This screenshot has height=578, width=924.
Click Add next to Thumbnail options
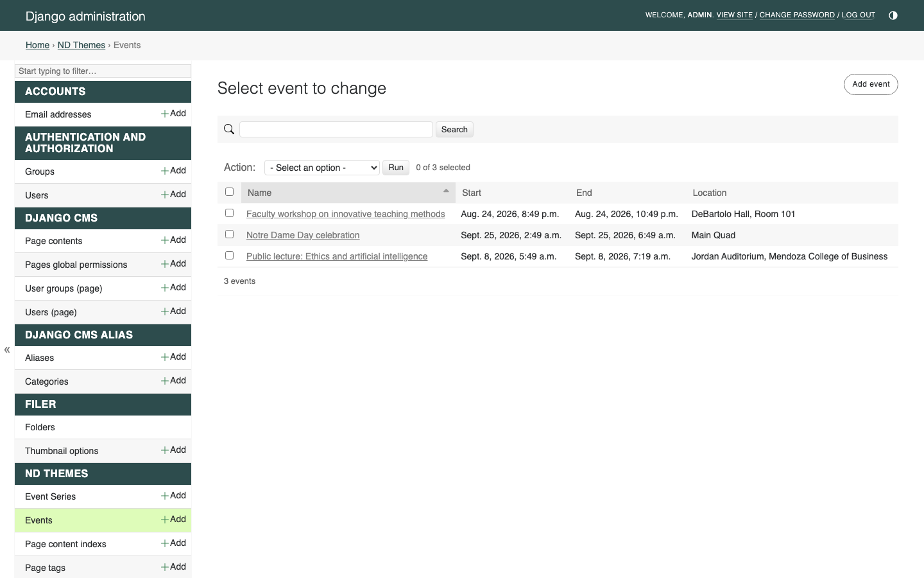point(173,450)
